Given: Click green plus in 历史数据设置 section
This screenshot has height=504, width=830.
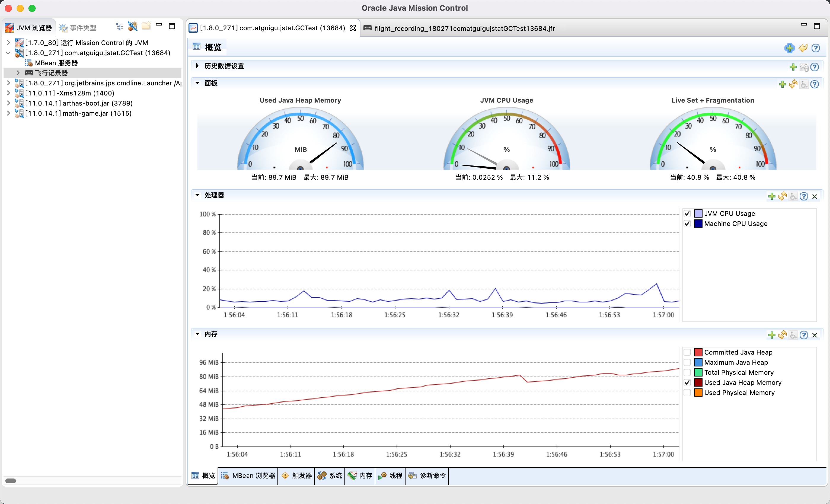Looking at the screenshot, I should (x=793, y=67).
